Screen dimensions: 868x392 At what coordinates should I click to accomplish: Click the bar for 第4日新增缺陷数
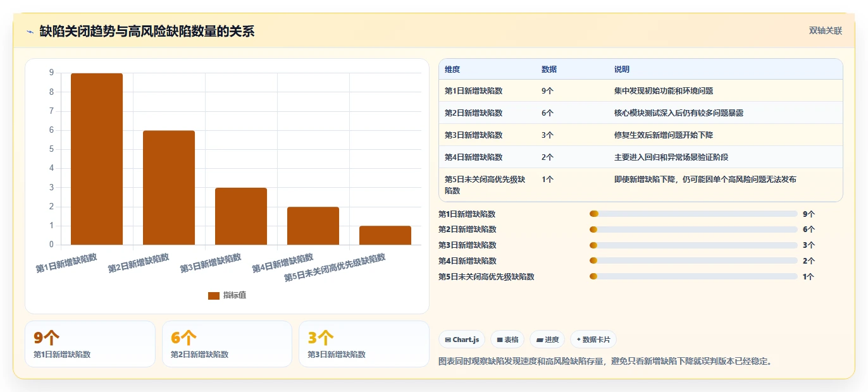pos(313,226)
